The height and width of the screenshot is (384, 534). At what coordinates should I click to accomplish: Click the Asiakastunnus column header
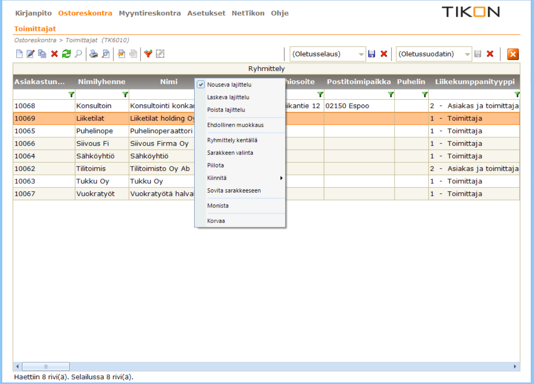click(44, 82)
